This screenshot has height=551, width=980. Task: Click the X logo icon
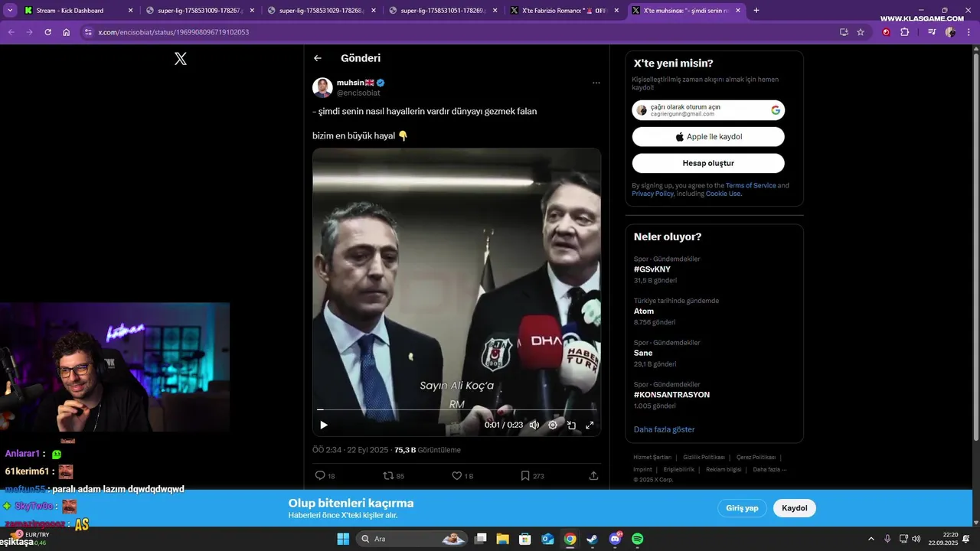181,58
